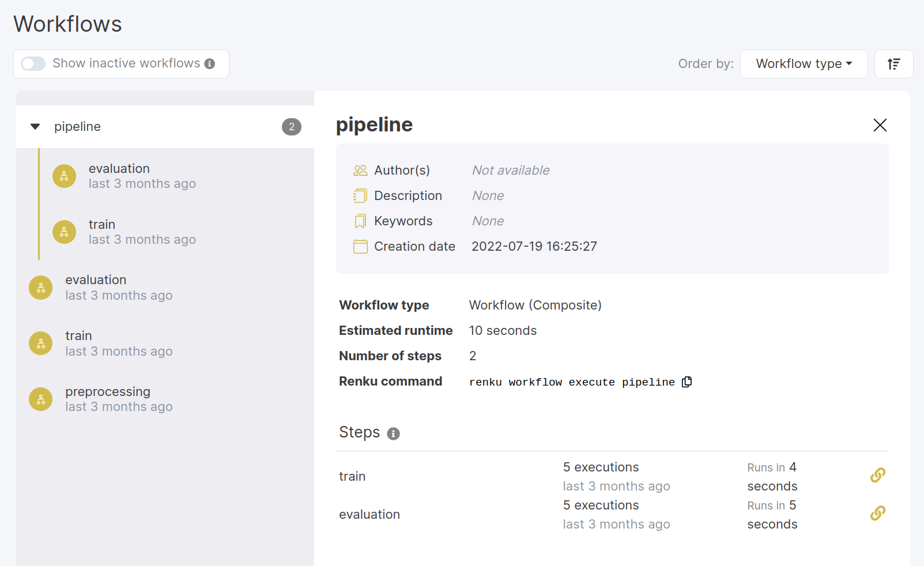The image size is (924, 566).
Task: Collapse the pipeline group triangle
Action: (x=35, y=127)
